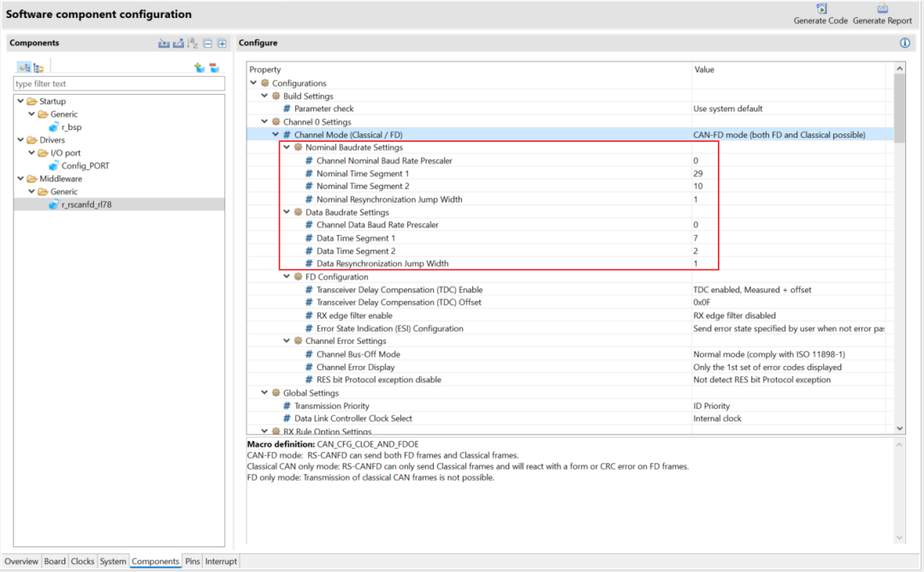Collapse the Generic folder under Startup
The width and height of the screenshot is (924, 572).
pos(32,115)
